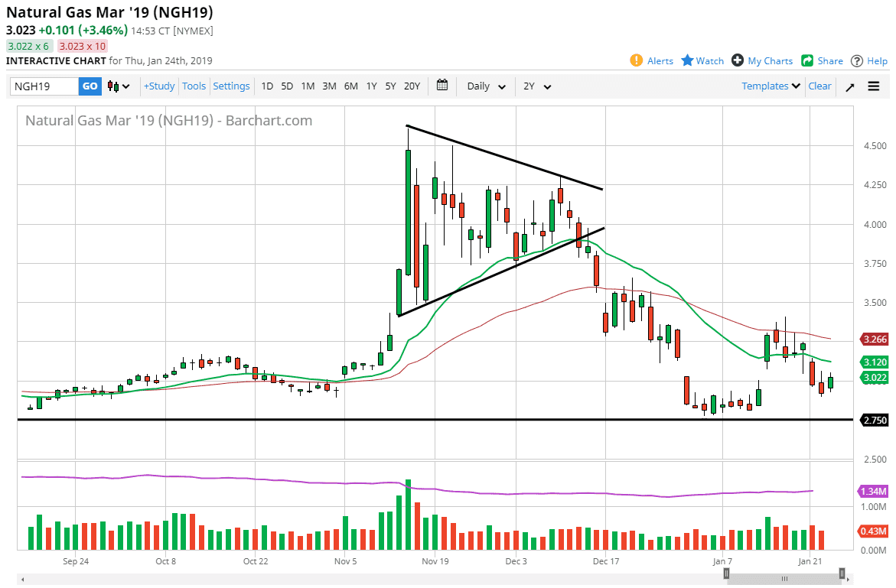Select the 1Y time range
Screen dimensions: 896x588
coord(371,86)
